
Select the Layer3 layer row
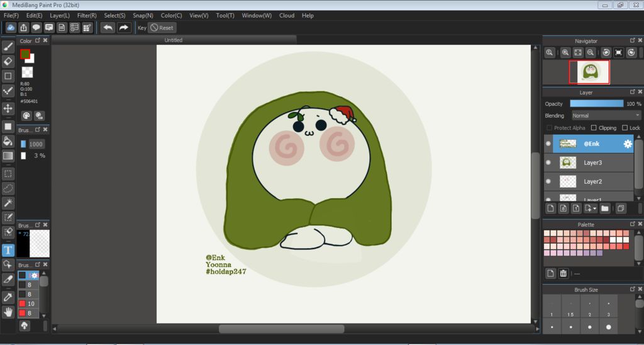pyautogui.click(x=589, y=162)
